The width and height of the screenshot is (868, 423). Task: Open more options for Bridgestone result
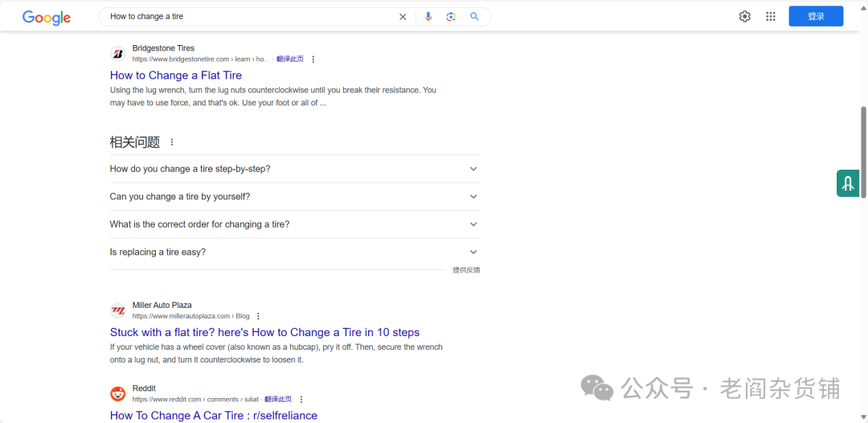click(x=313, y=60)
